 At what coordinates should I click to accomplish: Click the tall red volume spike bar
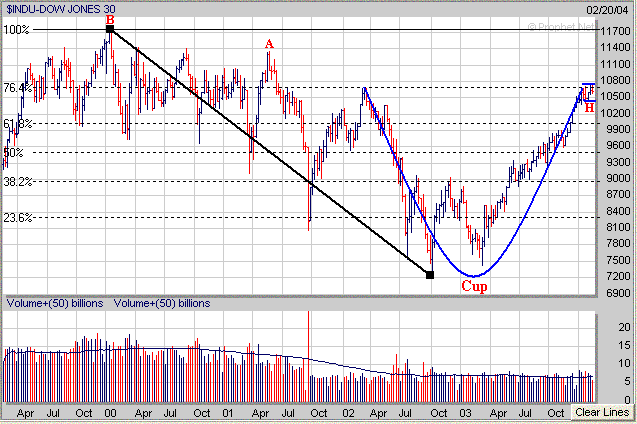tap(309, 357)
